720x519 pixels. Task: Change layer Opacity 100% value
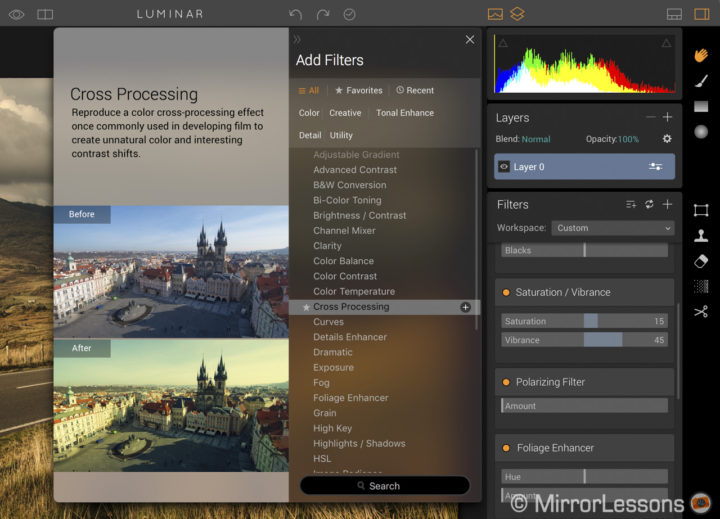click(628, 139)
